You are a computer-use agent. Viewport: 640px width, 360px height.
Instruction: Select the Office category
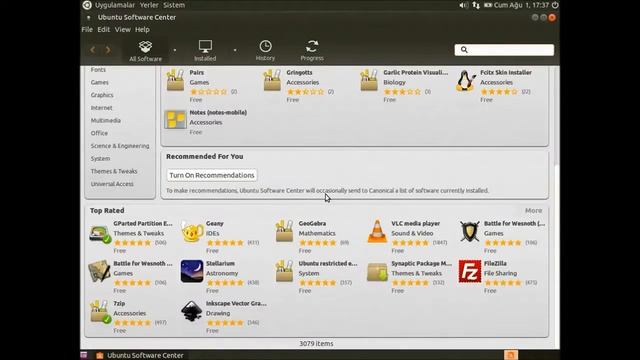point(99,133)
